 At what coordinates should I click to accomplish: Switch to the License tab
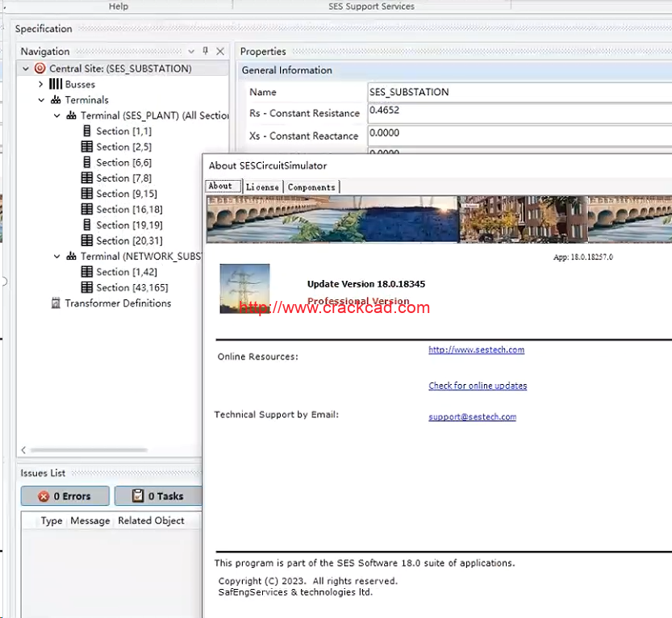(262, 187)
